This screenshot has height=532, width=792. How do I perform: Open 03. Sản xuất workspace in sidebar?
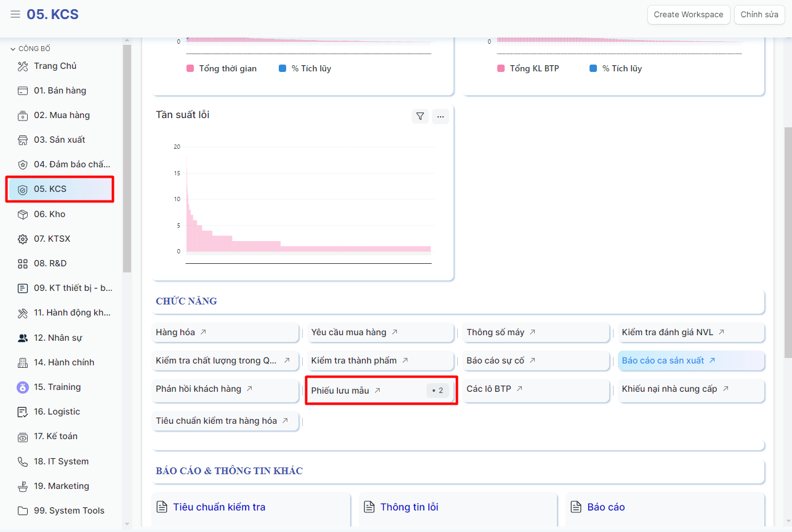coord(60,140)
